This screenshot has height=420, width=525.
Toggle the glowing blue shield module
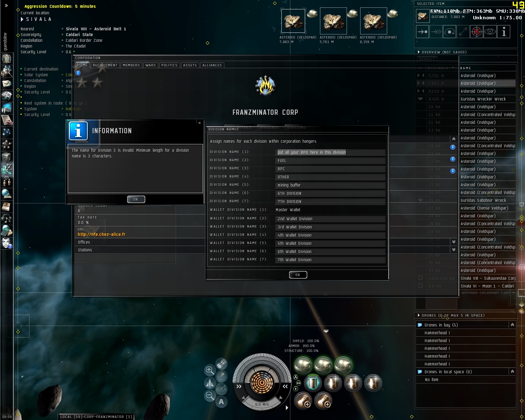tap(313, 383)
